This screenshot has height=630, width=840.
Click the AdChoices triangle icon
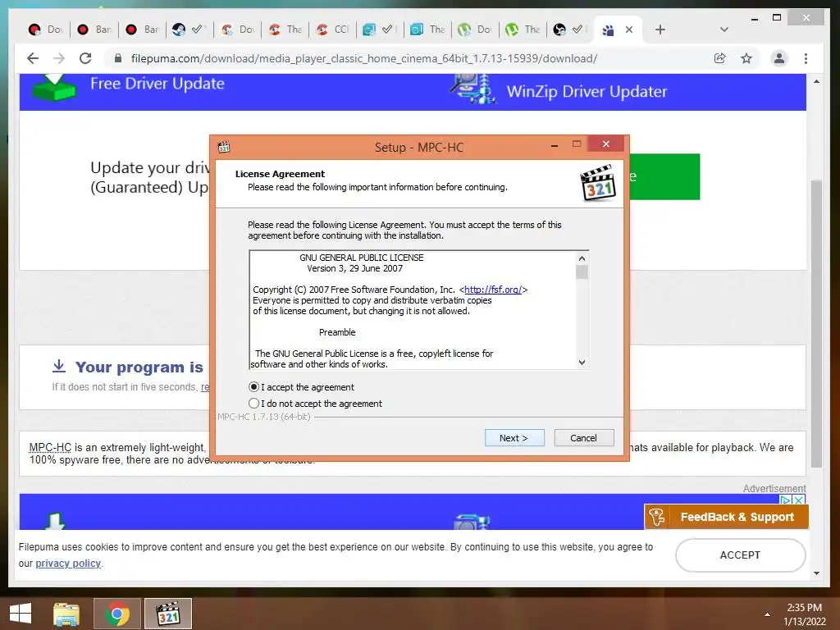point(786,500)
